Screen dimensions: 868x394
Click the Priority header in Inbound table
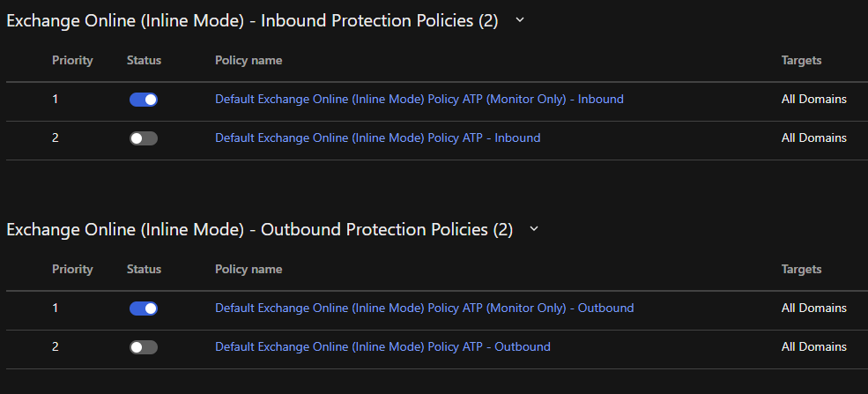(x=72, y=61)
